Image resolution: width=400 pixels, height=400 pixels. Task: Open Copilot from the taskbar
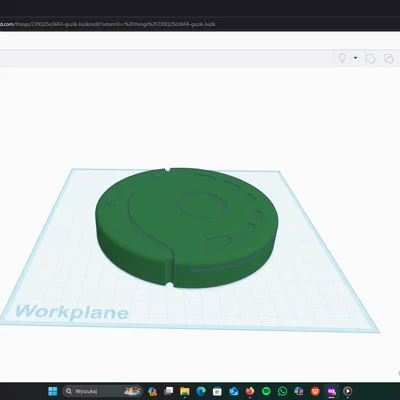point(153,391)
